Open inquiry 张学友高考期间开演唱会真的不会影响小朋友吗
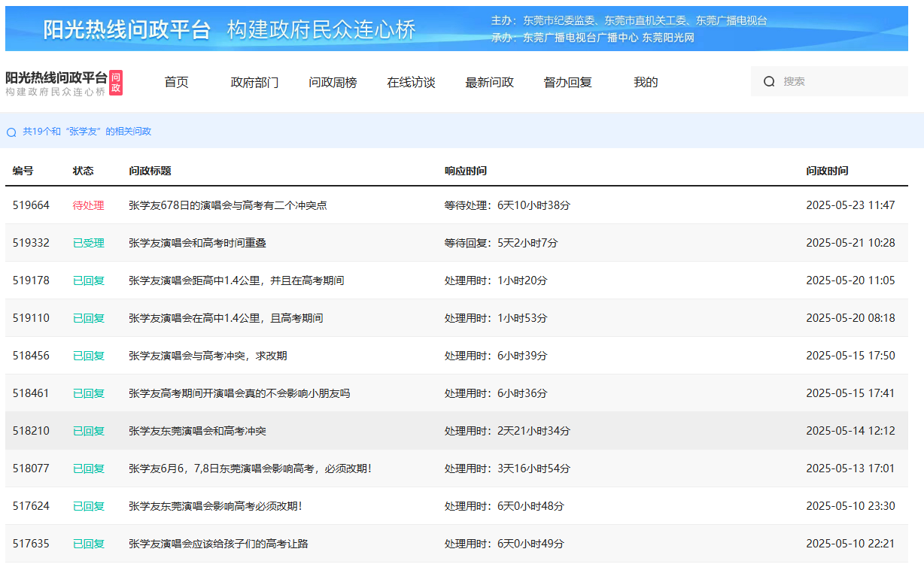 coord(239,393)
